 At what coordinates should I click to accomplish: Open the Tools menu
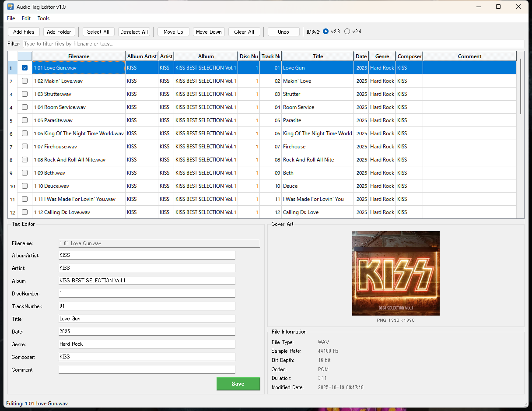tap(43, 18)
